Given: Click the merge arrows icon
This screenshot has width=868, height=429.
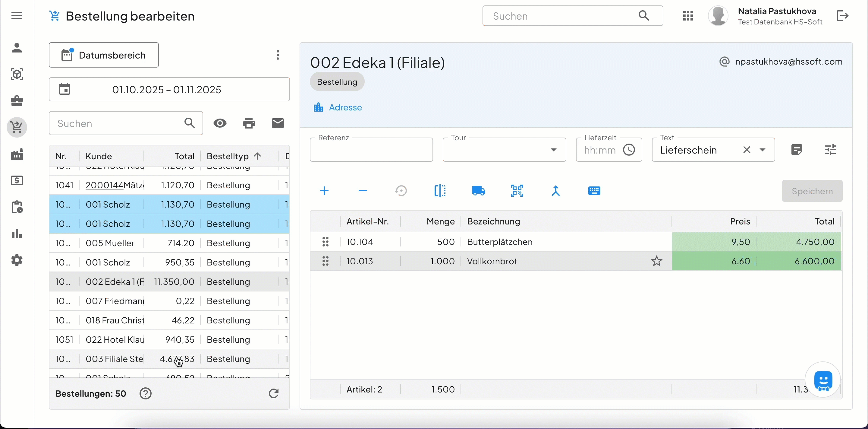Looking at the screenshot, I should tap(556, 191).
